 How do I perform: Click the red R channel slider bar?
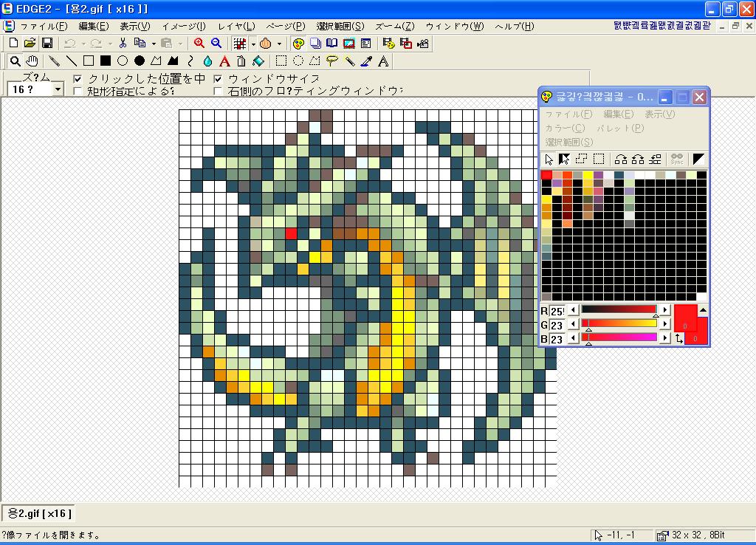pyautogui.click(x=619, y=309)
